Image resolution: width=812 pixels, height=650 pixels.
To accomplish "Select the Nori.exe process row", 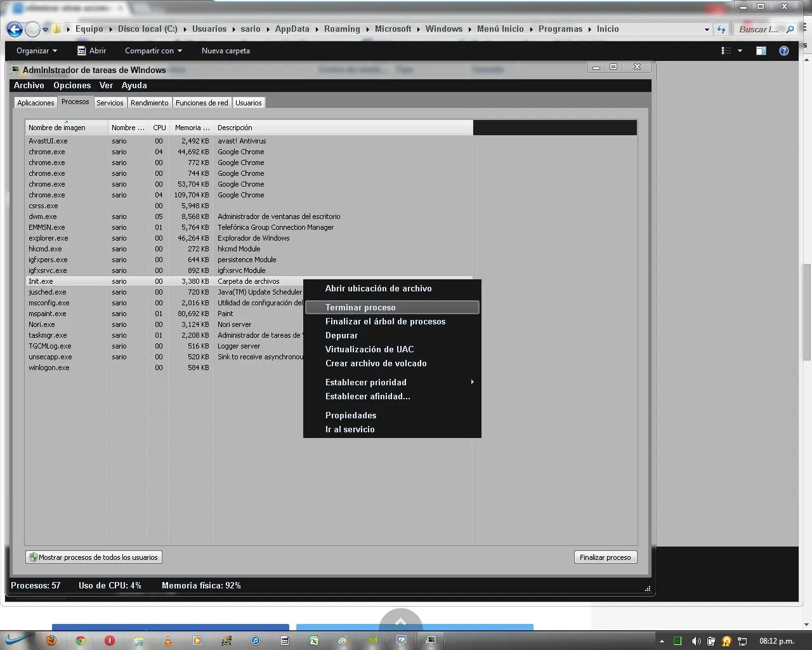I will tap(249, 324).
